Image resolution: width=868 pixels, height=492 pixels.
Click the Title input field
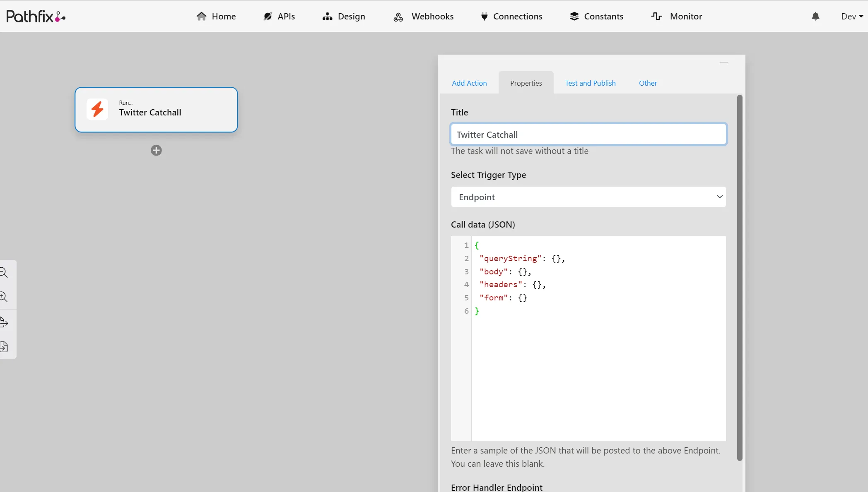588,134
